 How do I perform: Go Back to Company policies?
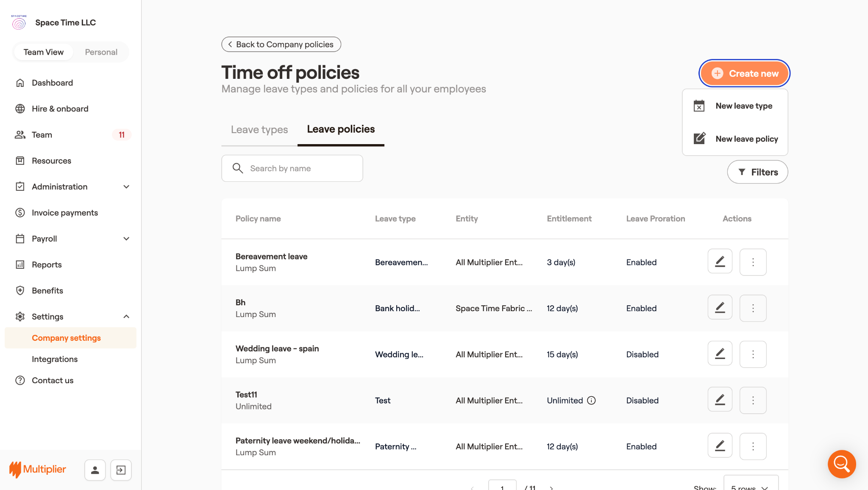coord(281,45)
